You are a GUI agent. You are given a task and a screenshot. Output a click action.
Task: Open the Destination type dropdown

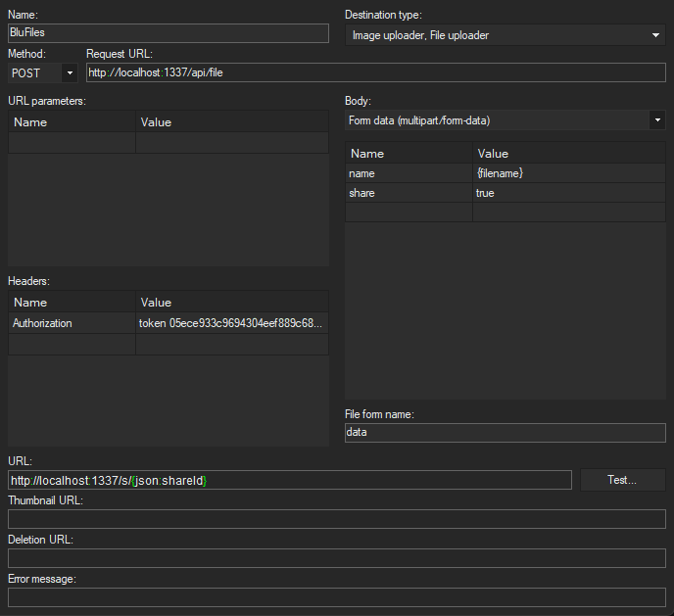point(505,35)
